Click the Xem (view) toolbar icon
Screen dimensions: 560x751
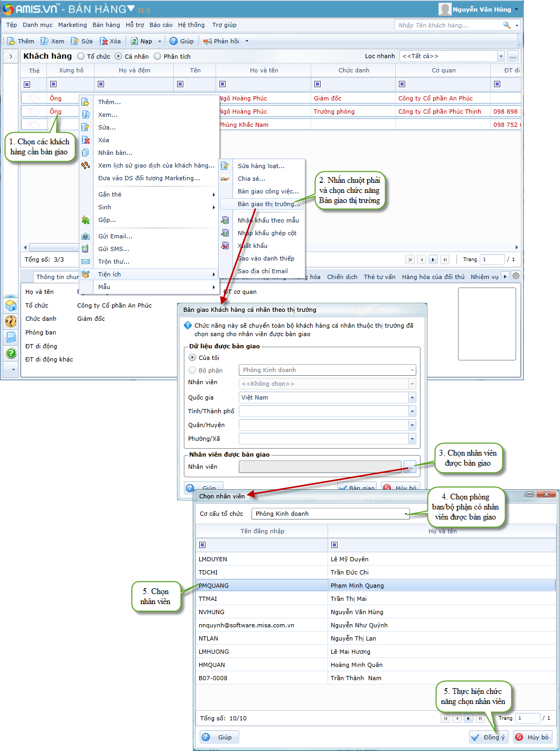[x=45, y=41]
